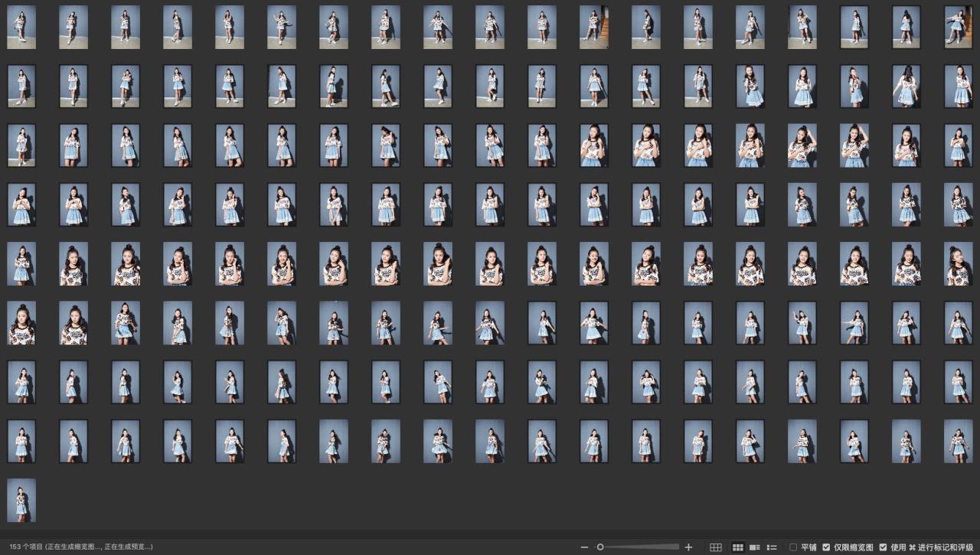Select the last thumbnail in the first row
This screenshot has height=555, width=980.
point(958,27)
